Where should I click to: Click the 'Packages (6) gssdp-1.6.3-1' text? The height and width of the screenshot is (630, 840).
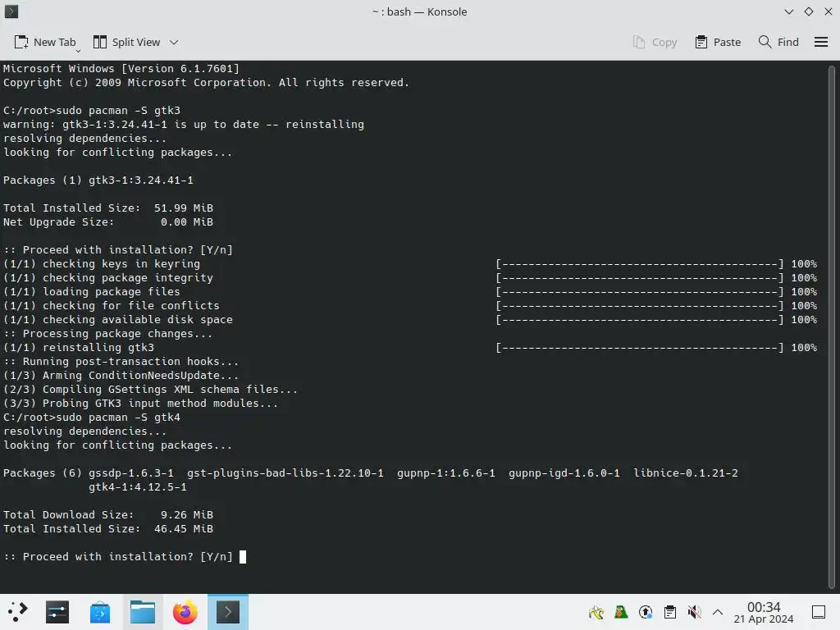click(89, 473)
